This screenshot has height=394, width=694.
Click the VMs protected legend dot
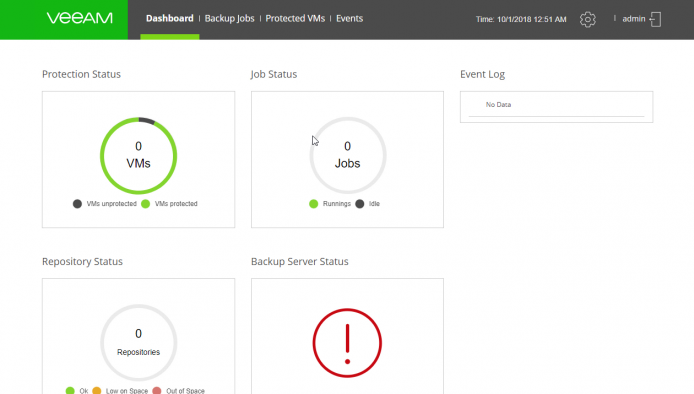point(146,204)
